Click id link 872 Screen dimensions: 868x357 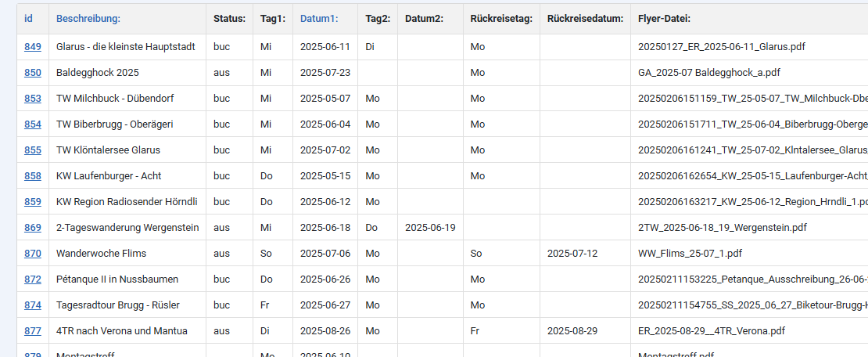click(x=33, y=279)
